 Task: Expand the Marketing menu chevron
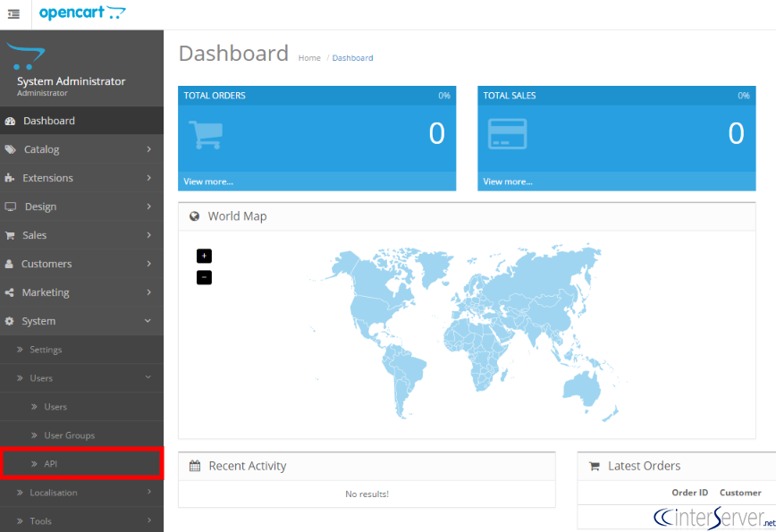(149, 292)
